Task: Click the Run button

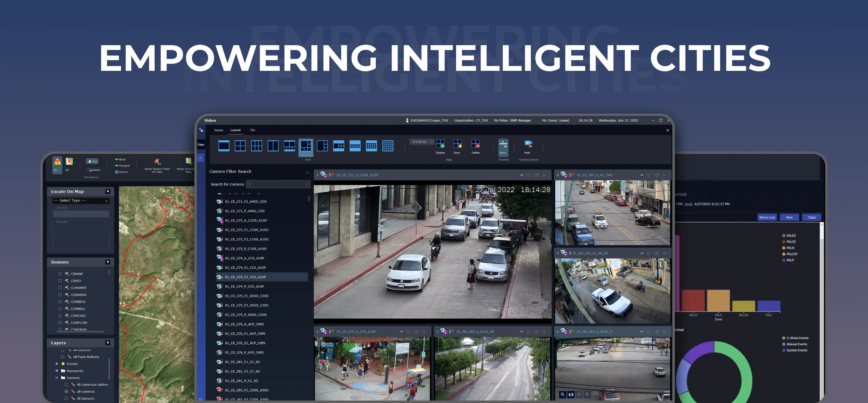Action: pyautogui.click(x=789, y=217)
